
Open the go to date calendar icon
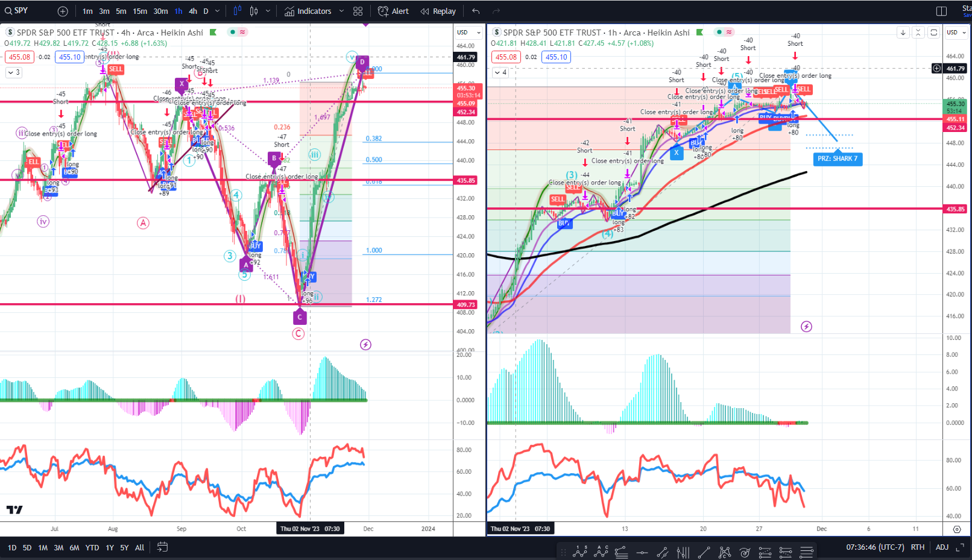[x=162, y=547]
